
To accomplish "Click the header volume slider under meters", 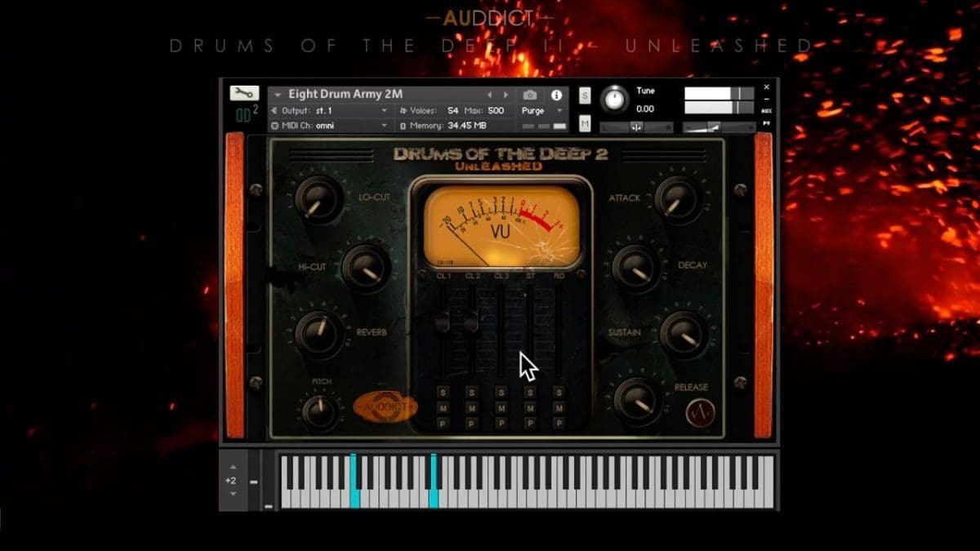I will (719, 127).
